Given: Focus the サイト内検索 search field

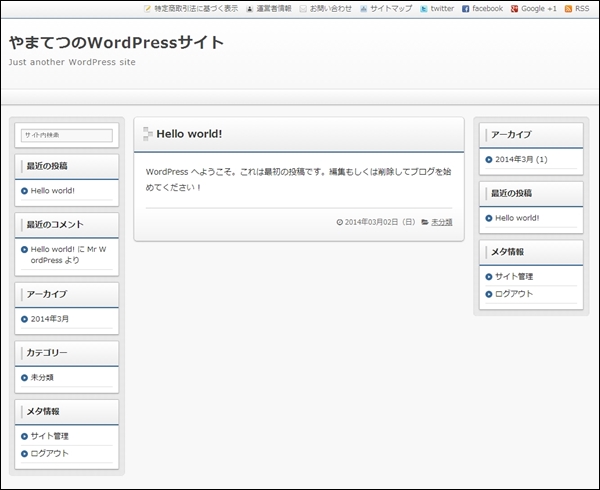Looking at the screenshot, I should pos(67,135).
